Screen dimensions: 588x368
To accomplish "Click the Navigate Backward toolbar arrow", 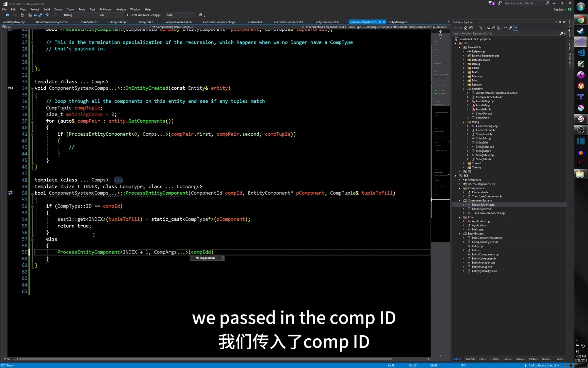I will (x=7, y=15).
